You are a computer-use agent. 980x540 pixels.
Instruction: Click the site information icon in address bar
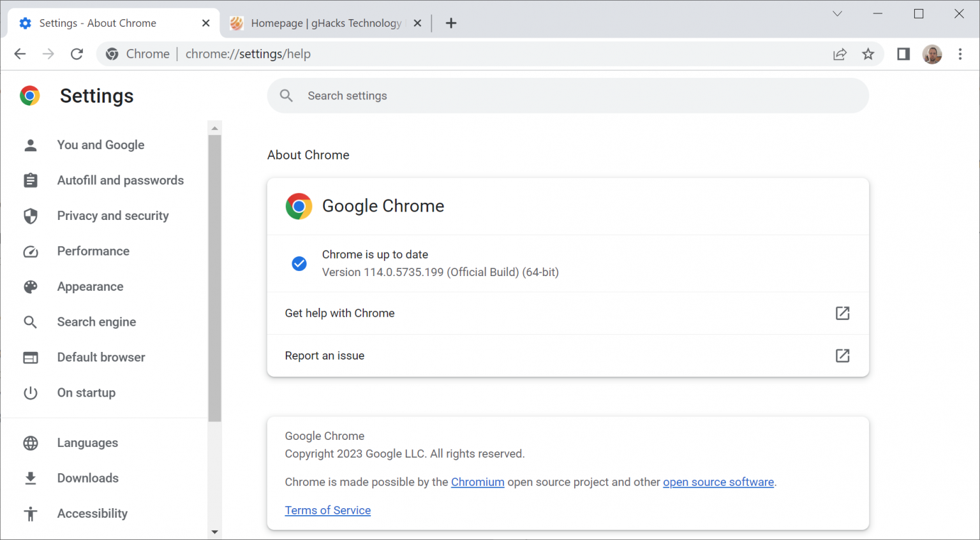(x=112, y=54)
